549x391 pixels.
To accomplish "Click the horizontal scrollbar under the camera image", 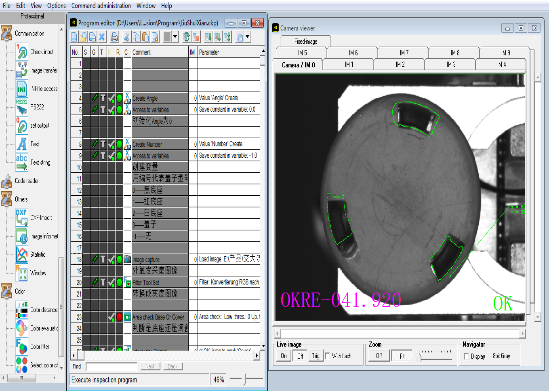I will tap(400, 334).
